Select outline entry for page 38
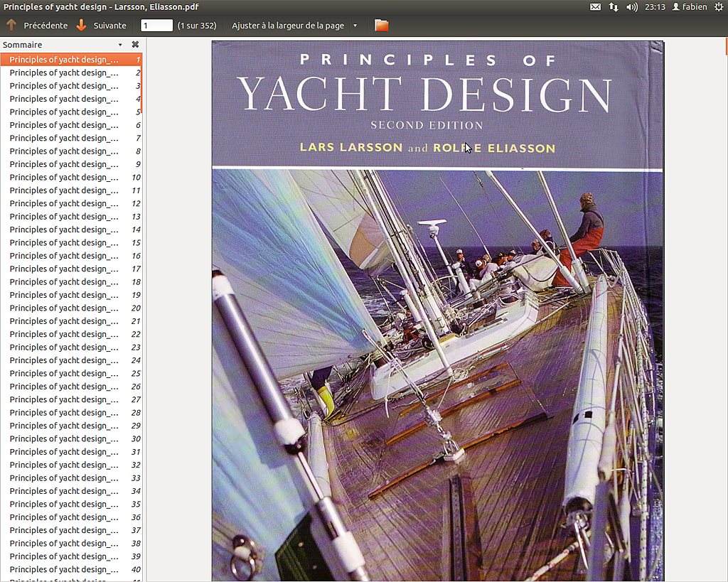 (72, 544)
